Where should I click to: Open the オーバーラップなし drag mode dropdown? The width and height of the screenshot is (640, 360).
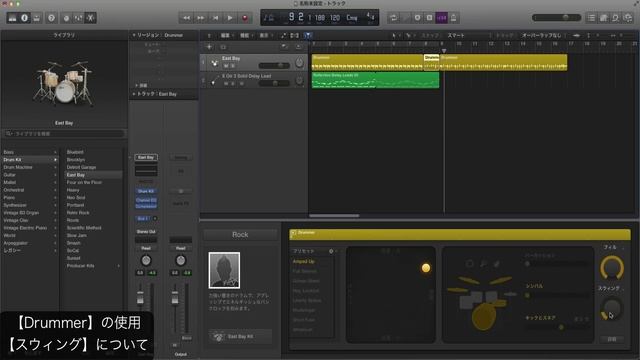[x=543, y=36]
